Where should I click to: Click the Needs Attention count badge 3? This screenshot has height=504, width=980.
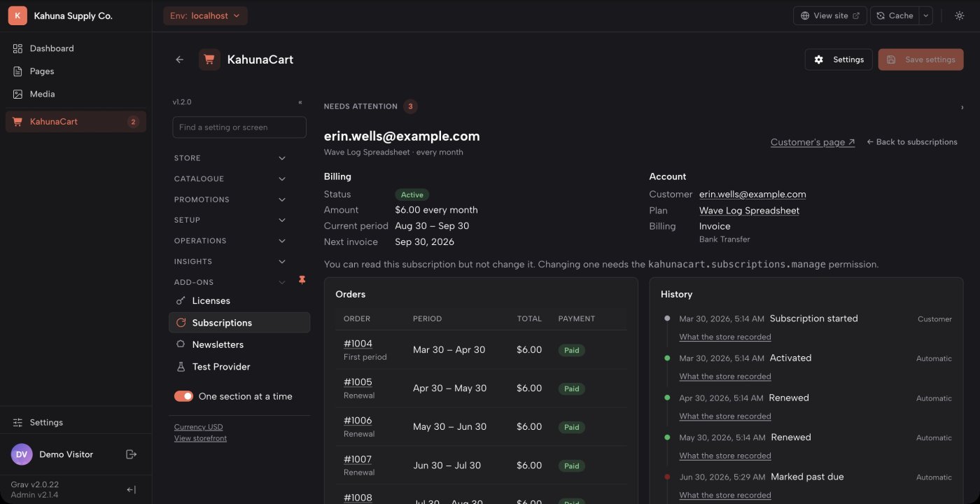[x=411, y=106]
